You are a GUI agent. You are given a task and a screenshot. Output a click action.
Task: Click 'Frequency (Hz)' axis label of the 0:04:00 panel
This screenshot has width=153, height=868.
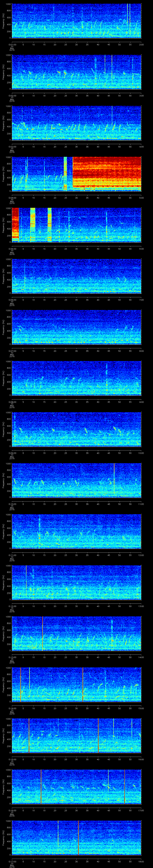coord(3,174)
